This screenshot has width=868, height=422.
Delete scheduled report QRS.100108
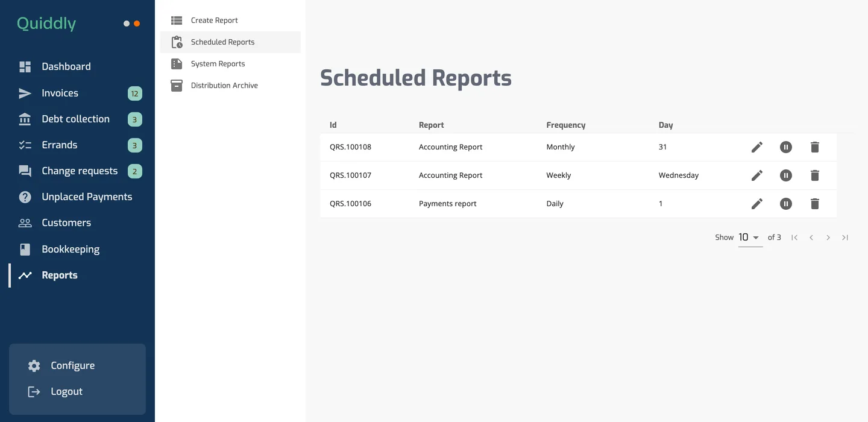point(815,147)
